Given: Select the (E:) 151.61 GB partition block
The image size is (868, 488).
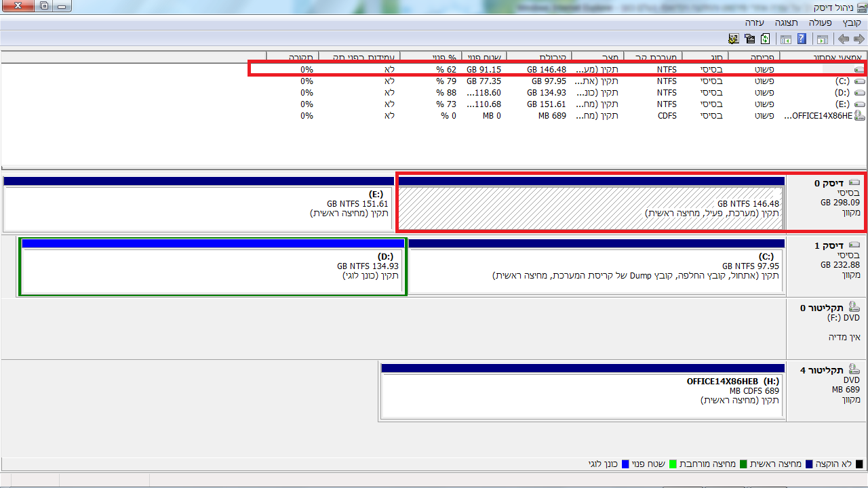Looking at the screenshot, I should [x=198, y=208].
